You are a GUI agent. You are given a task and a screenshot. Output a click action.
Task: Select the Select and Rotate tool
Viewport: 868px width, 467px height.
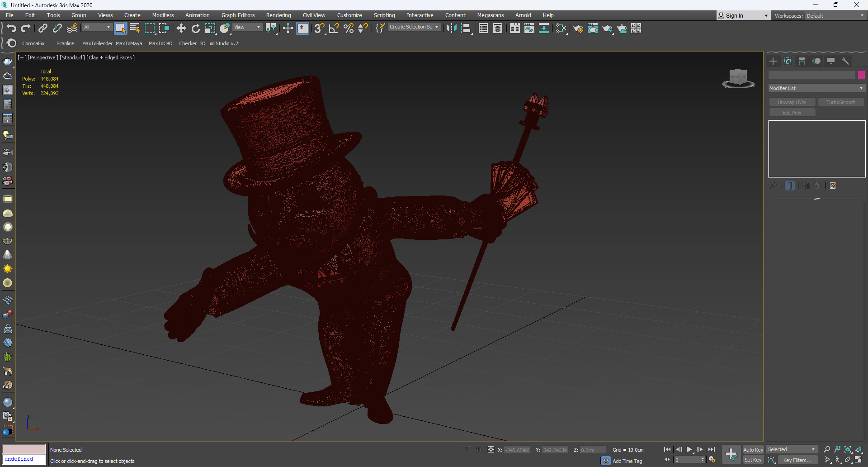coord(195,29)
